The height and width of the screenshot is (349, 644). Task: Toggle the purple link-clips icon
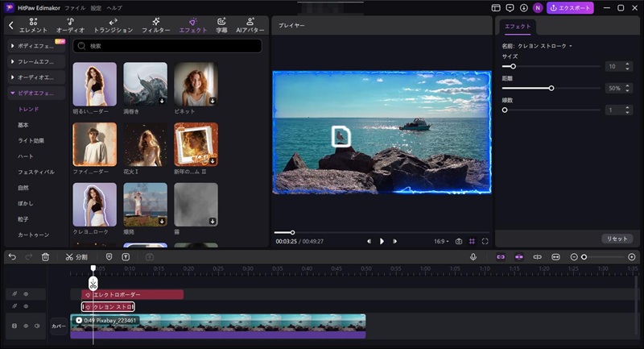tap(501, 257)
